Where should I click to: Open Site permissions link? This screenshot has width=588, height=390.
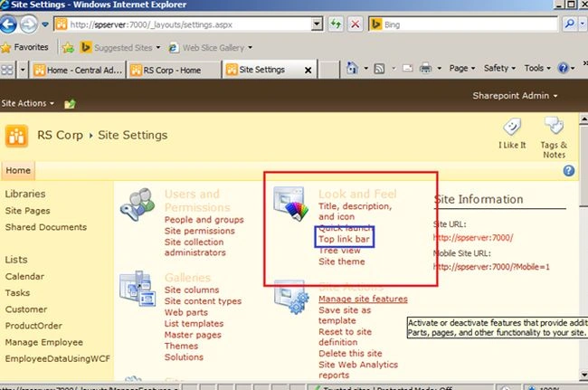coord(200,231)
